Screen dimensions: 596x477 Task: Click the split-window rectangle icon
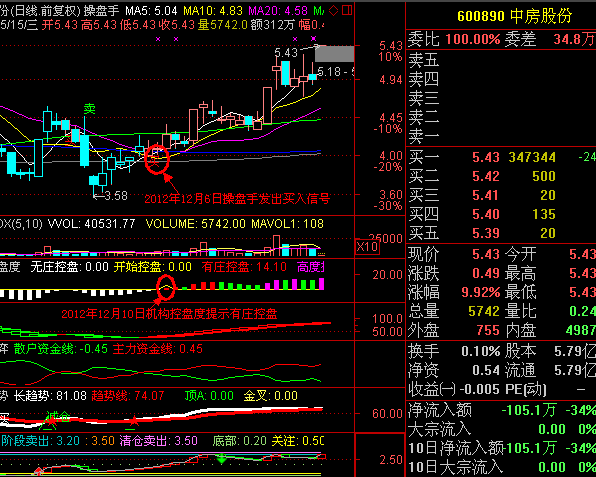tap(347, 10)
